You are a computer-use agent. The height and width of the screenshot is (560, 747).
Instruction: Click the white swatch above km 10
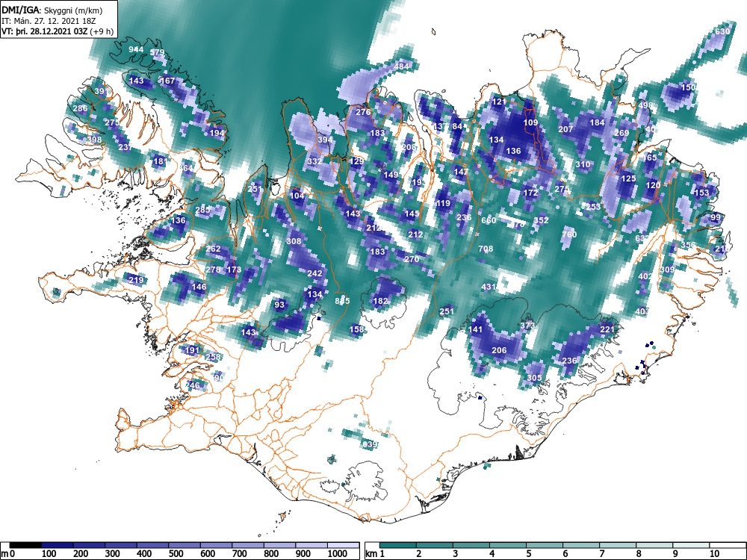(x=728, y=545)
